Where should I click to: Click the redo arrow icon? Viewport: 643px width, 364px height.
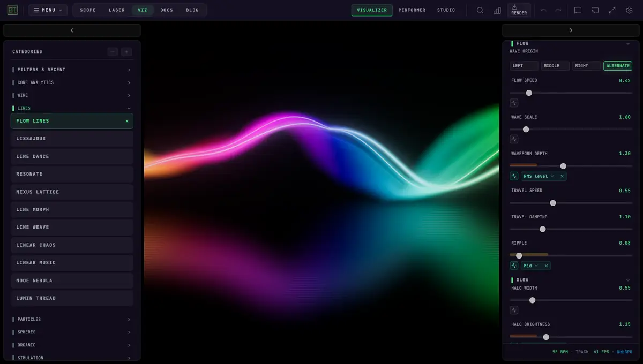tap(558, 10)
